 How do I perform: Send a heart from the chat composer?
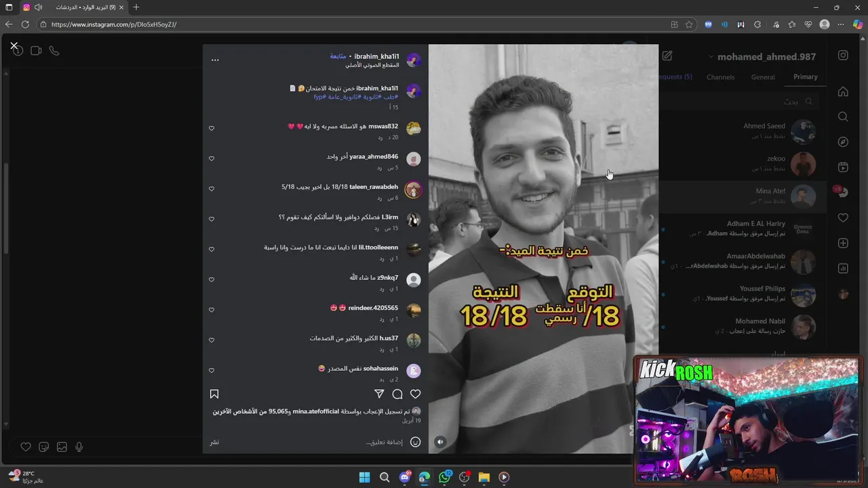pos(26,447)
